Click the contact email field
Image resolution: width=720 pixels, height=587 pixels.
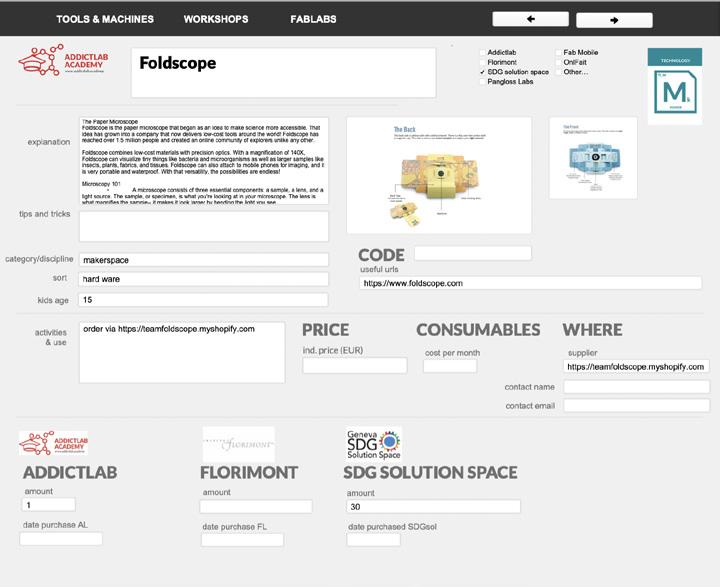636,406
